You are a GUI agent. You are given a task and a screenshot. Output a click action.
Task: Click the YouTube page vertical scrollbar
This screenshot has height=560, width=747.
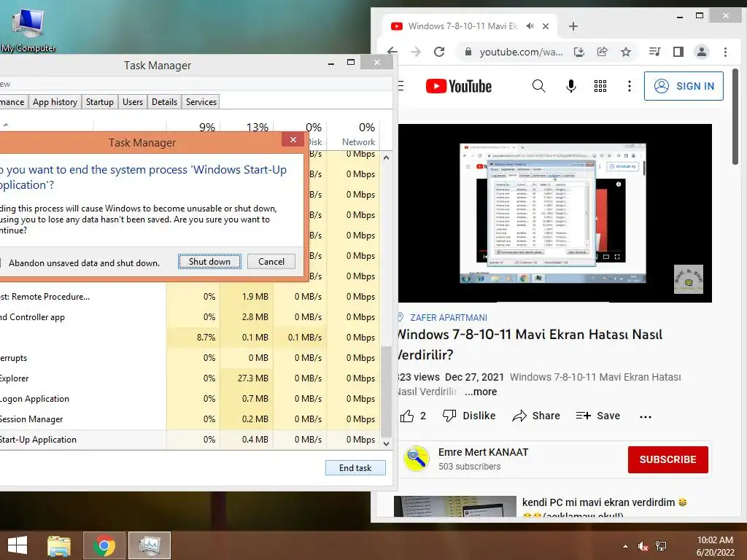(735, 117)
